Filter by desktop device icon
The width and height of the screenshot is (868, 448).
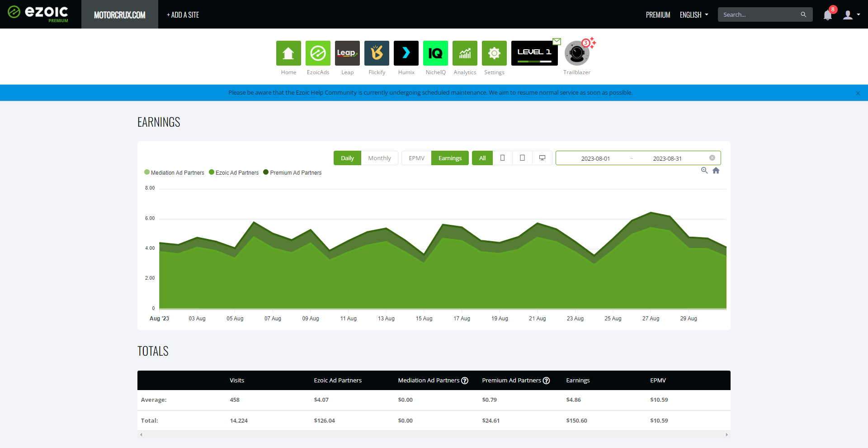click(542, 158)
